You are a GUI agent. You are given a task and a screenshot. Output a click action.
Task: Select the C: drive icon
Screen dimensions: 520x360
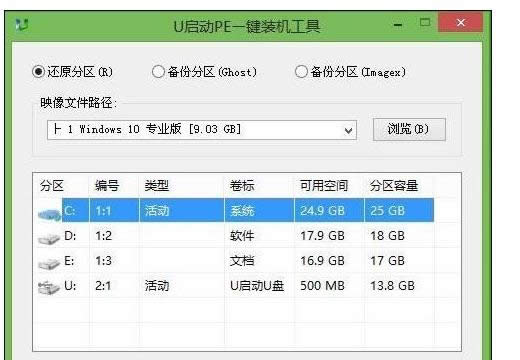pyautogui.click(x=50, y=214)
